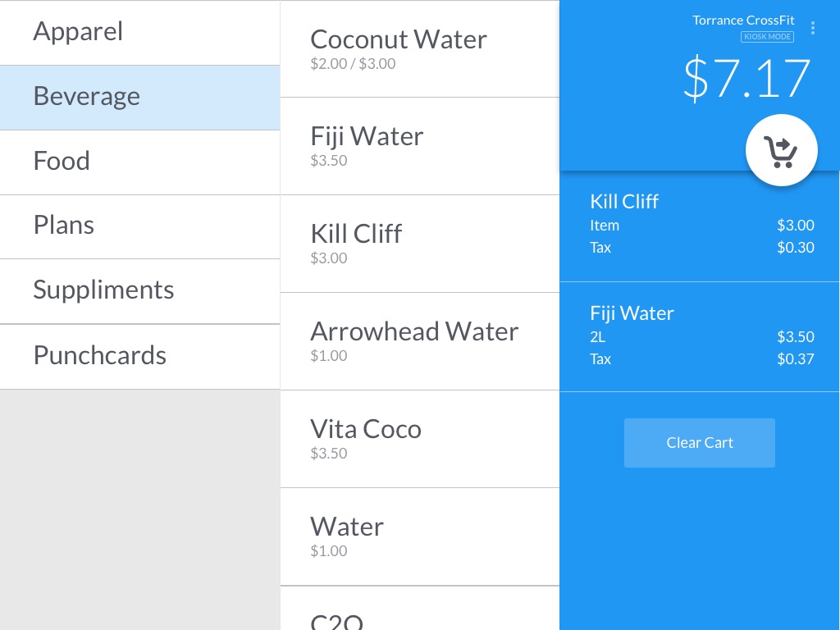Add the $1.00 Water item
Viewport: 840px width, 630px height.
click(419, 536)
